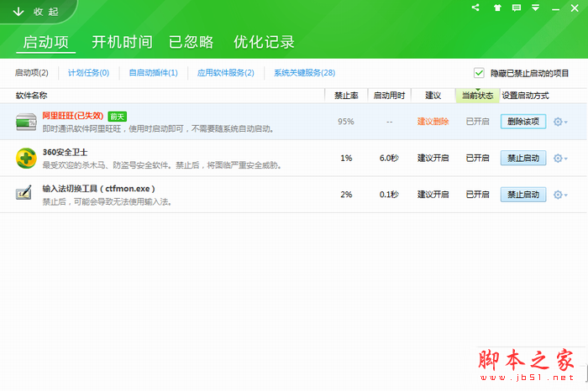
Task: Sort by 当前状态 column header
Action: [x=477, y=96]
